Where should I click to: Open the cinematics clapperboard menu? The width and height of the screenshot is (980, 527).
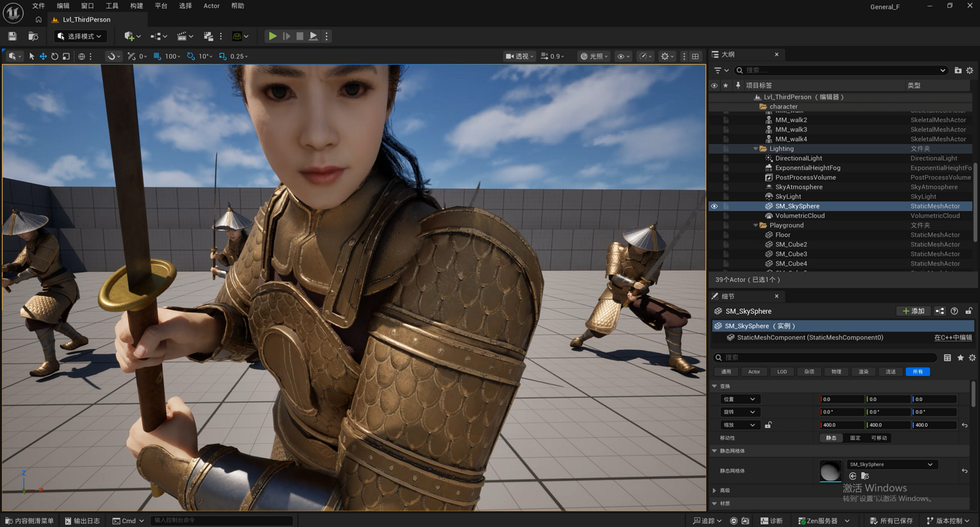pos(186,37)
